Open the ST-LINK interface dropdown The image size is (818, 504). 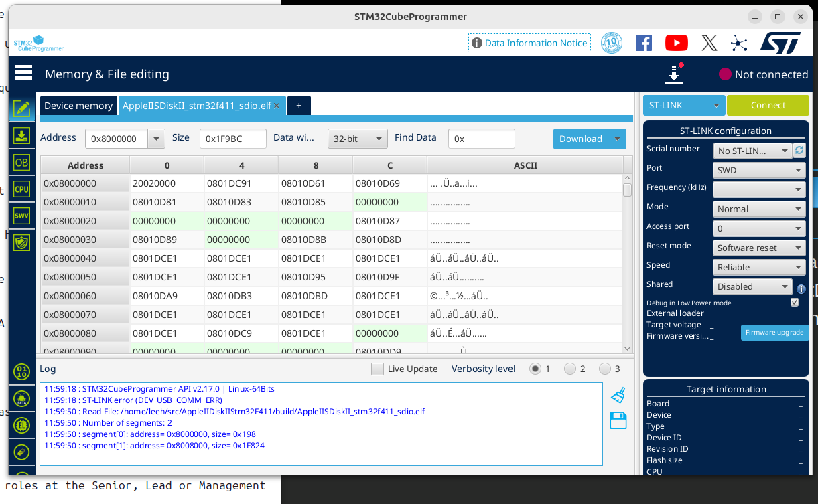click(x=684, y=105)
